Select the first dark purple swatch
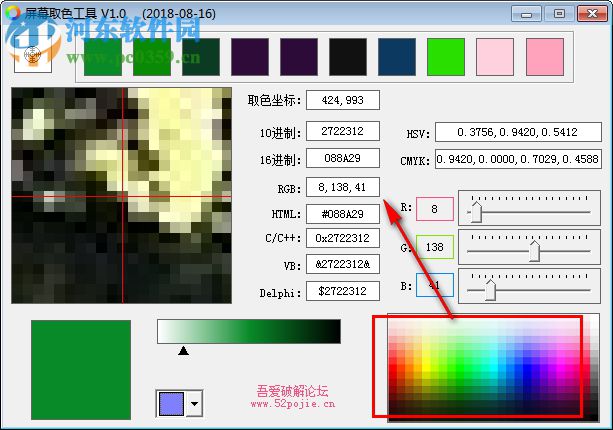The width and height of the screenshot is (613, 430). [x=250, y=57]
